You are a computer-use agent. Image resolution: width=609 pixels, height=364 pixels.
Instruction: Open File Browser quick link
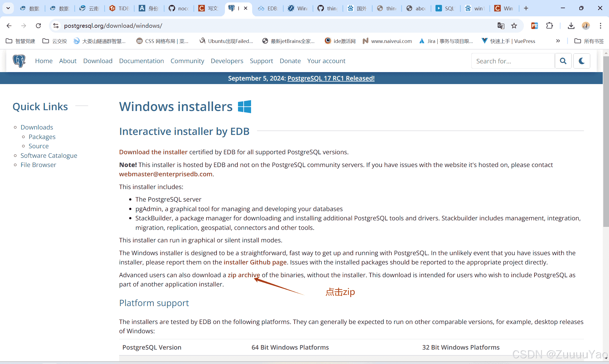[x=38, y=165]
